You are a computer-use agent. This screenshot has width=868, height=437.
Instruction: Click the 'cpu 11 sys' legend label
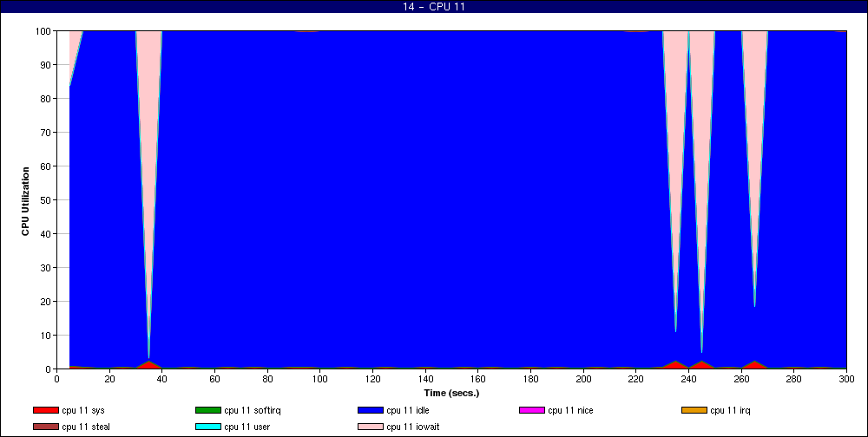coord(83,410)
